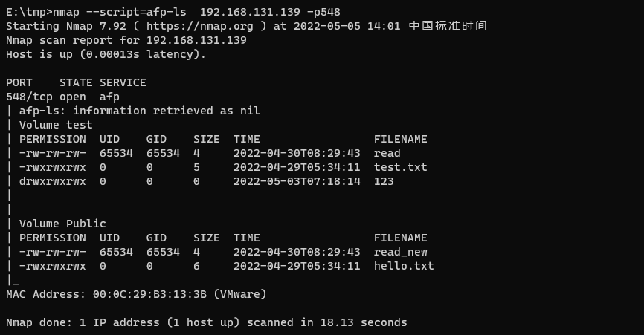Click the FILENAME header under Volume Public
The width and height of the screenshot is (644, 335).
tap(400, 238)
